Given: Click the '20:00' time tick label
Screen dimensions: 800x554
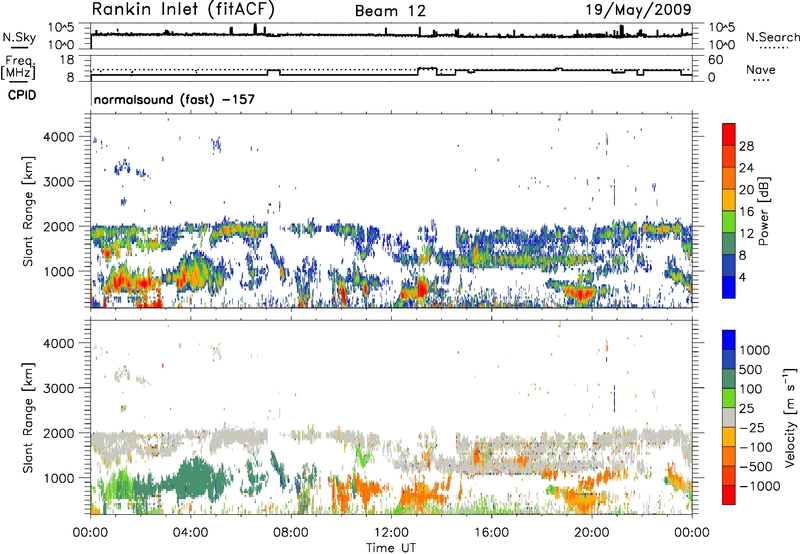Looking at the screenshot, I should pyautogui.click(x=591, y=533).
